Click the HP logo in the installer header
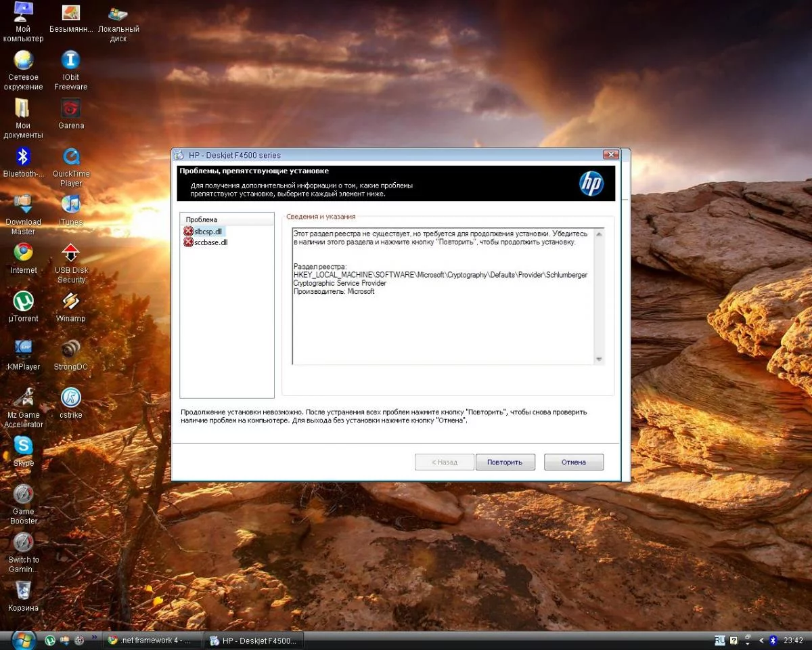Screen dimensions: 812x650 coord(591,183)
